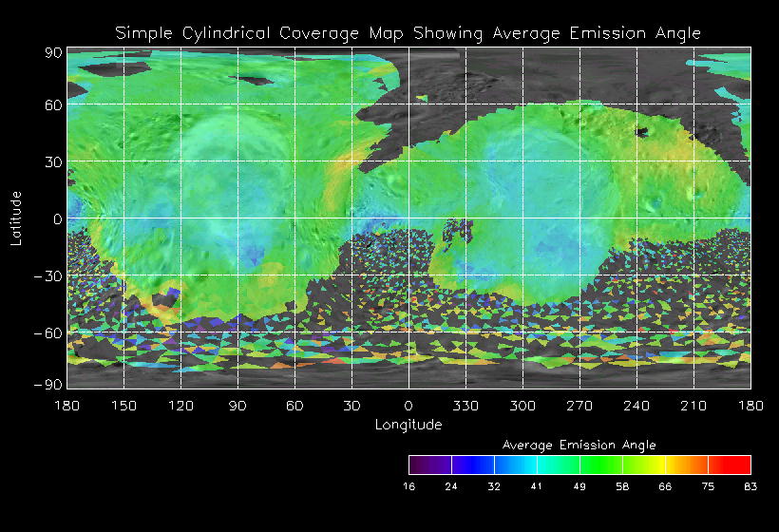779x532 pixels.
Task: Pick the green colorbar segment between 49 and 58
Action: pos(601,465)
